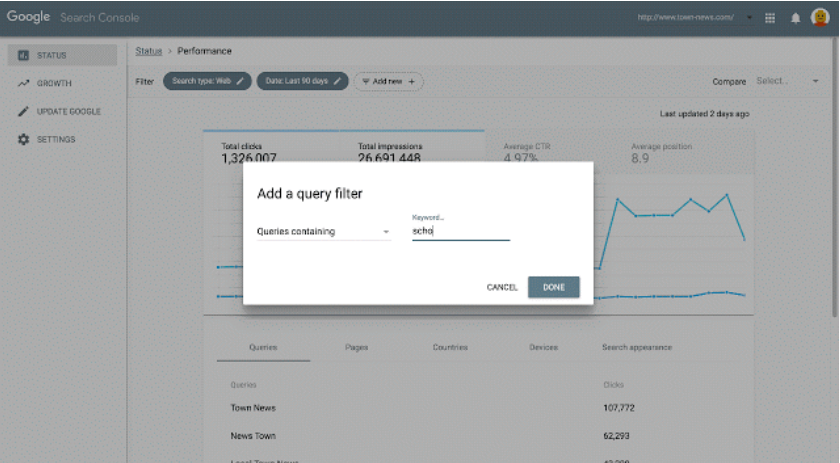
Task: Click the property URL in the header
Action: click(685, 17)
